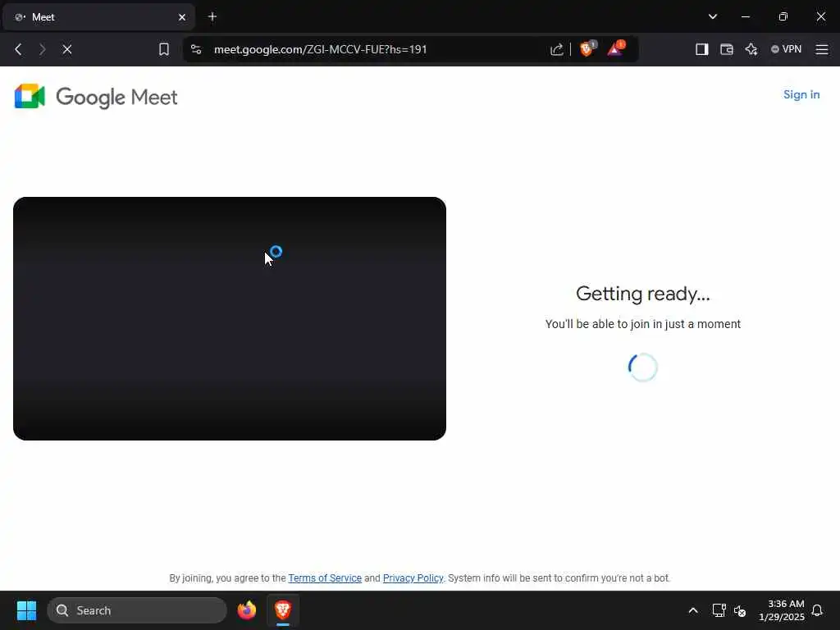Click the forward navigation arrow
The width and height of the screenshot is (840, 630).
43,49
